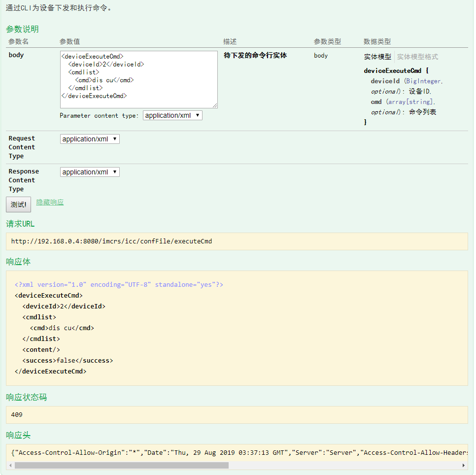
Task: Click the 设备ID description text
Action: [419, 91]
